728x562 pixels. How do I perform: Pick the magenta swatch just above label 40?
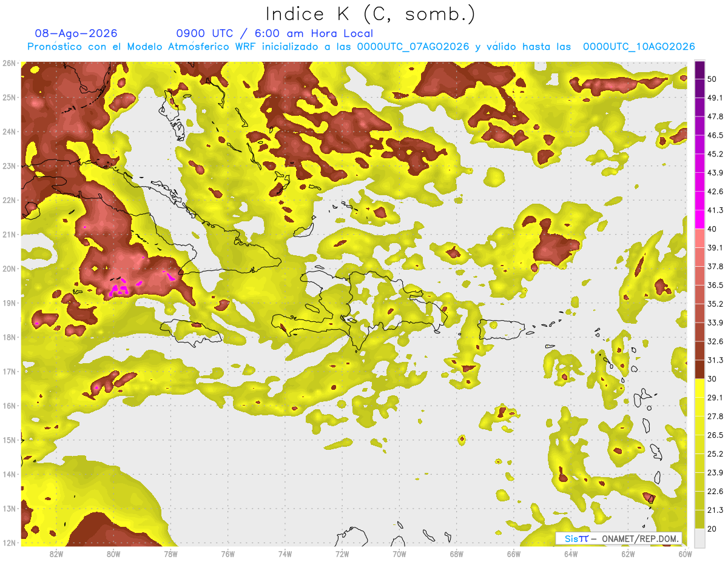pyautogui.click(x=699, y=219)
